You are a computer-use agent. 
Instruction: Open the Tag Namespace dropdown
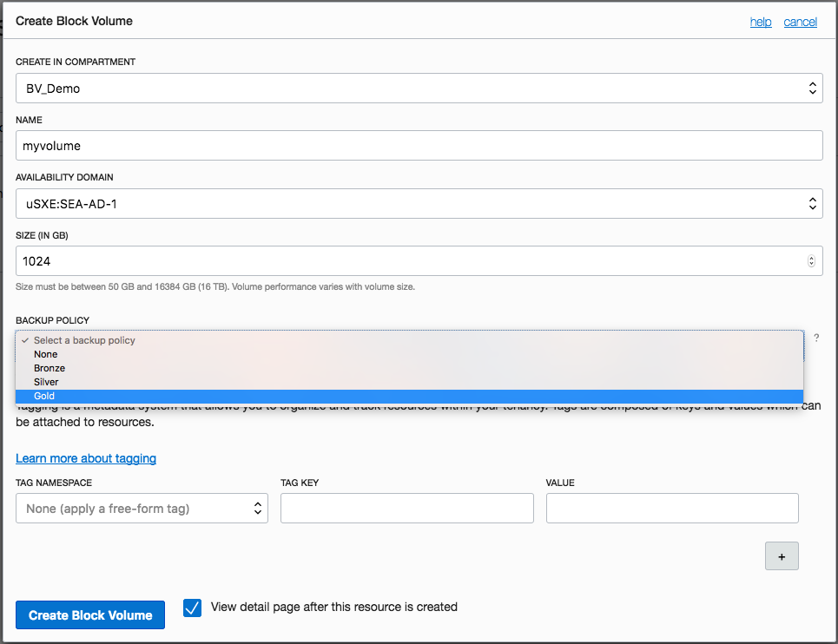(x=142, y=509)
